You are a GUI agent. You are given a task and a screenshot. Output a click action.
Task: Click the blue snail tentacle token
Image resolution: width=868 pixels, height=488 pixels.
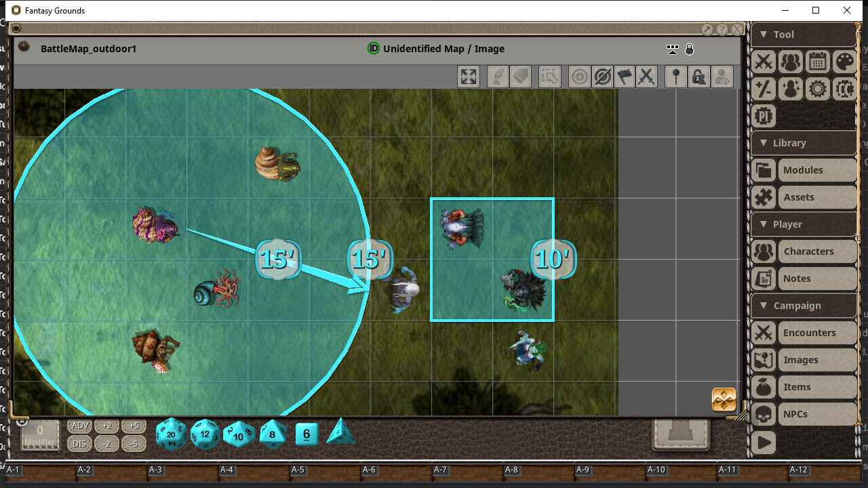218,289
